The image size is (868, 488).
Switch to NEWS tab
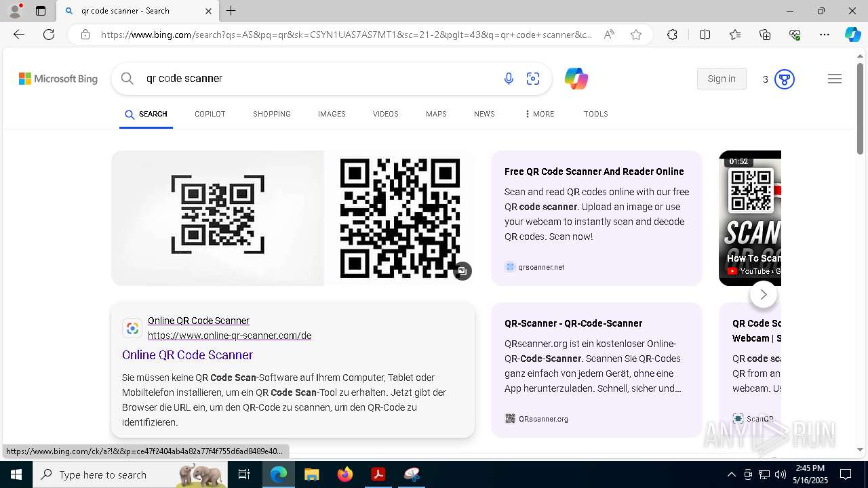coord(484,114)
